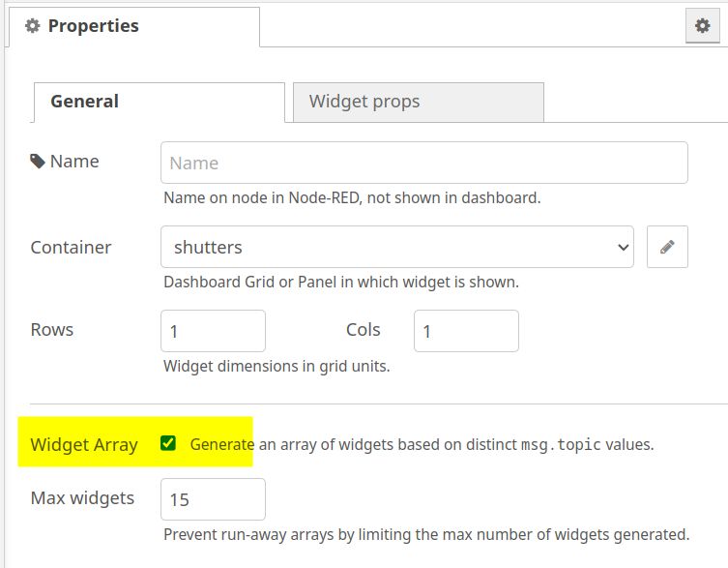Click the Widget Array label
Image resolution: width=728 pixels, height=568 pixels.
point(84,444)
